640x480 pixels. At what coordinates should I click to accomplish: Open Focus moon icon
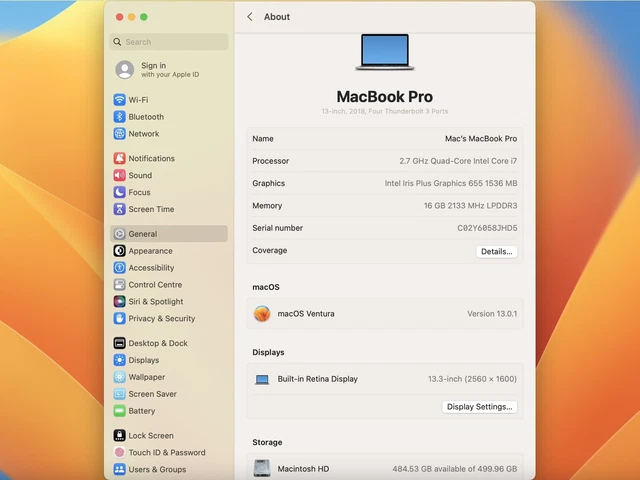(119, 192)
